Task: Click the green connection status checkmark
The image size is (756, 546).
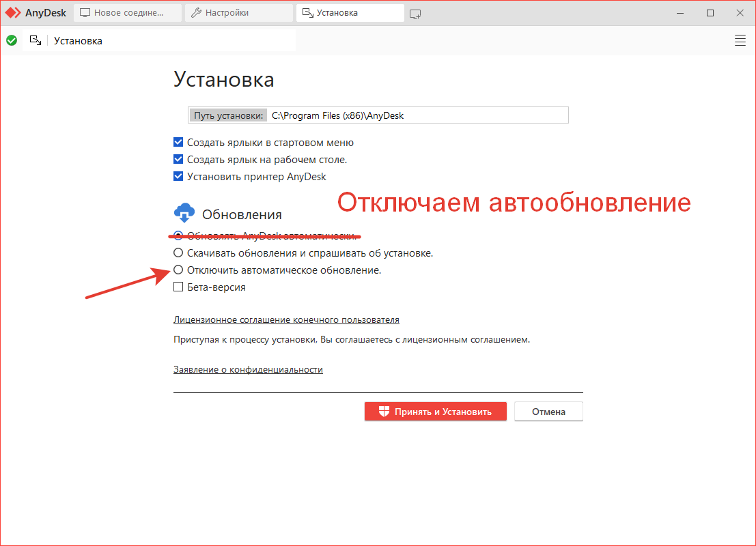Action: (12, 40)
